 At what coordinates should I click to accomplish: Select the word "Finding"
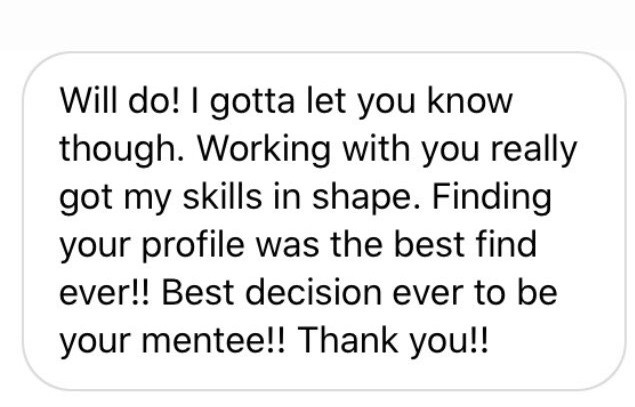tap(492, 199)
